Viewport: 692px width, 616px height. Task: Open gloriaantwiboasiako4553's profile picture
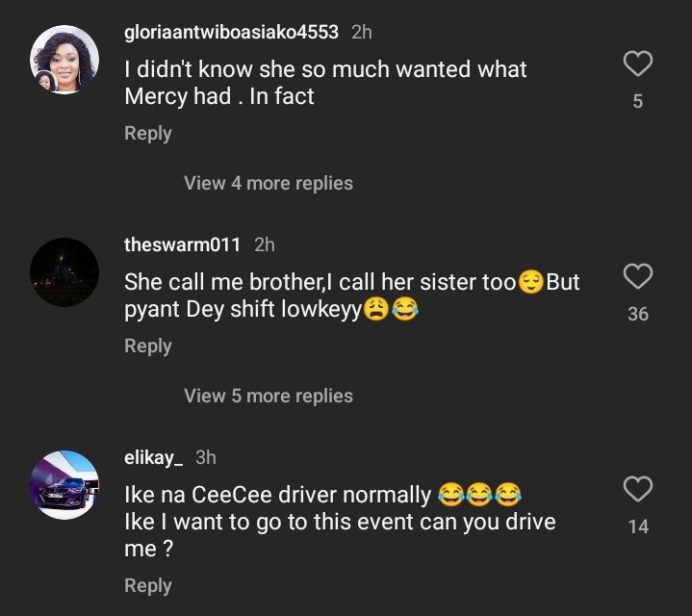[65, 60]
